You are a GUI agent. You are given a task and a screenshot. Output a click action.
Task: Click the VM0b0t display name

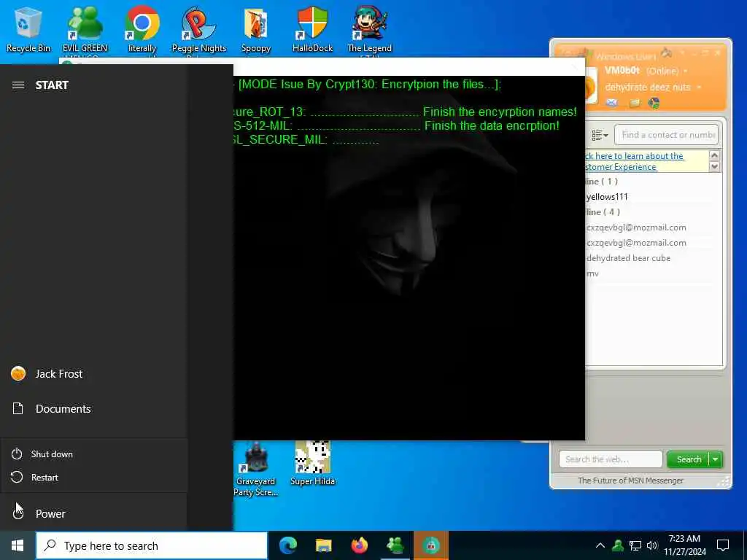tap(622, 71)
